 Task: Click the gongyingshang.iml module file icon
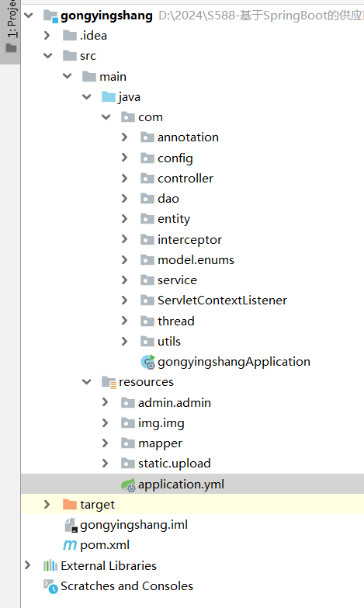(x=71, y=525)
